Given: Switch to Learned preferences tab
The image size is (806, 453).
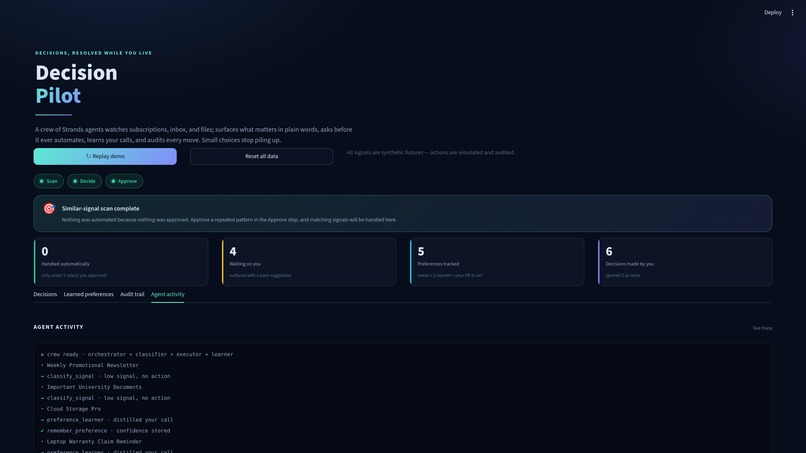Looking at the screenshot, I should [88, 294].
